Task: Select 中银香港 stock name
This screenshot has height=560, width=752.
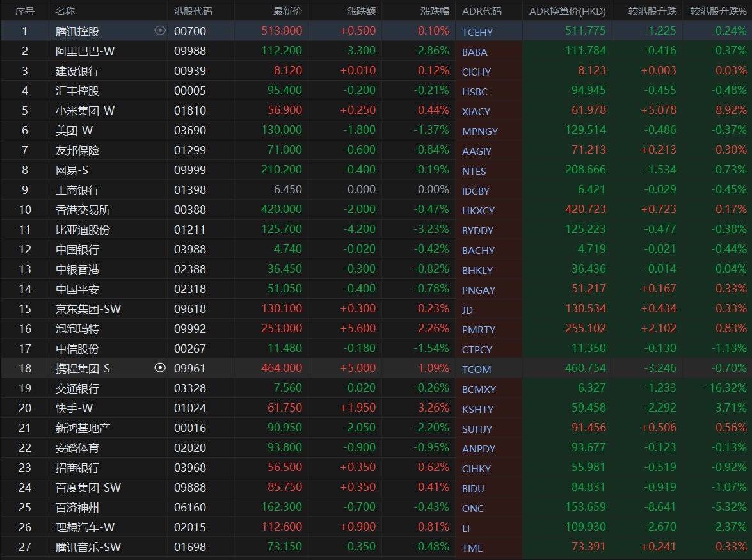Action: click(77, 269)
